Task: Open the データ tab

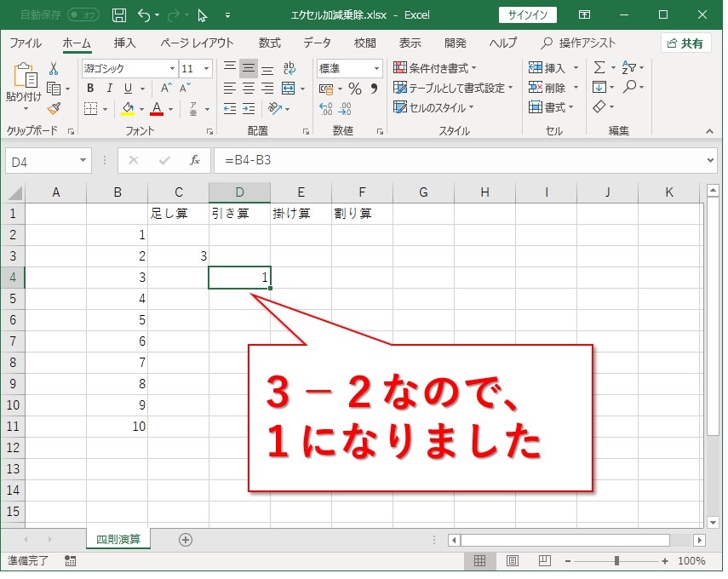Action: tap(317, 43)
